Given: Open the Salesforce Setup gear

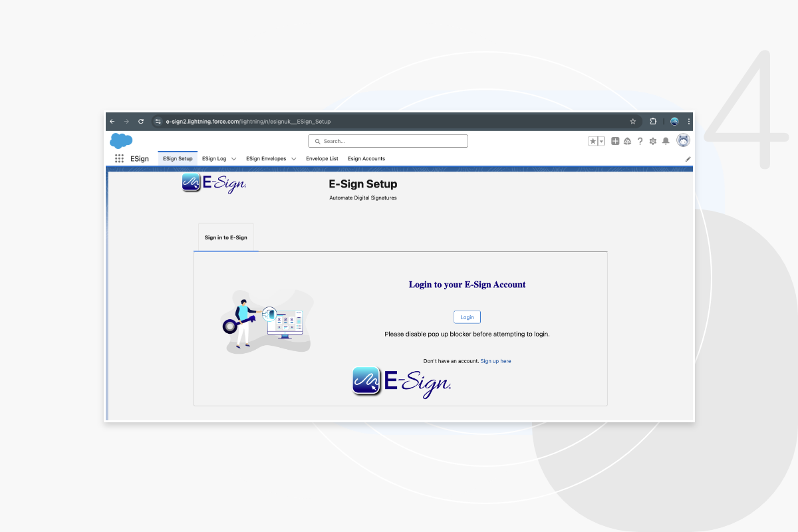Looking at the screenshot, I should [x=652, y=141].
